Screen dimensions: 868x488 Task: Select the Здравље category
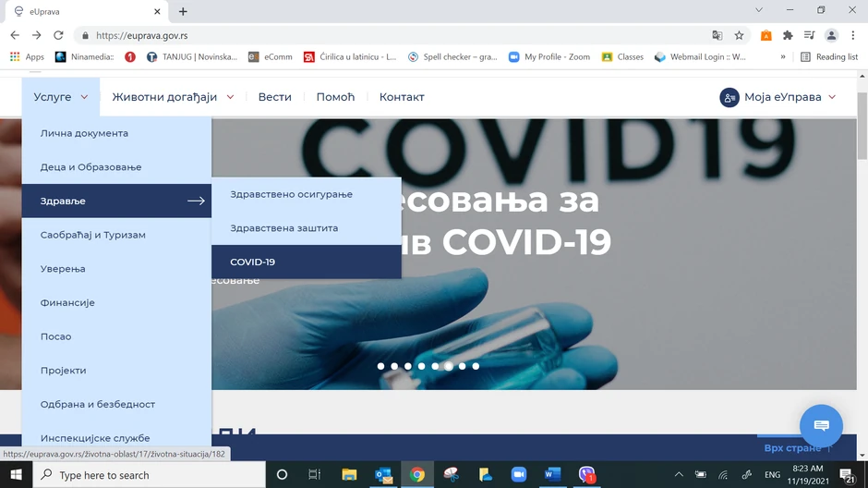(116, 201)
